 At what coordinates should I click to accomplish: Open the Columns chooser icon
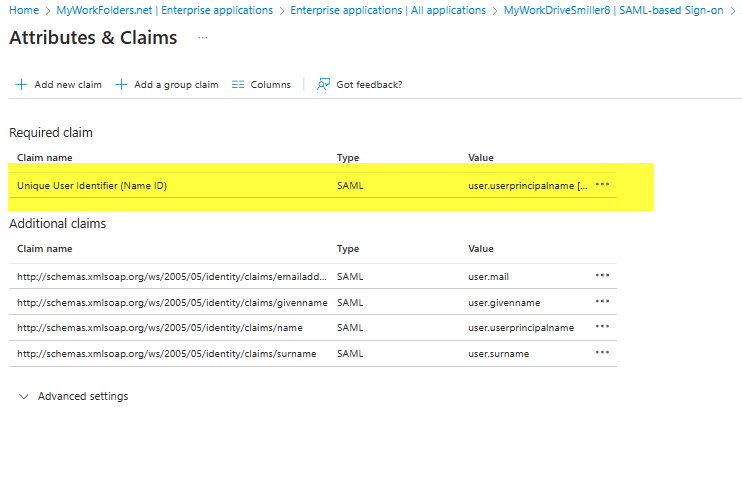pyautogui.click(x=238, y=85)
